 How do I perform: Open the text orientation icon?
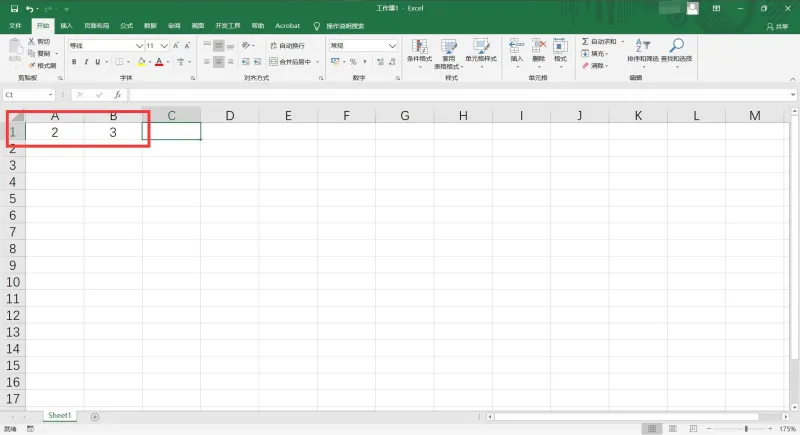tap(246, 45)
